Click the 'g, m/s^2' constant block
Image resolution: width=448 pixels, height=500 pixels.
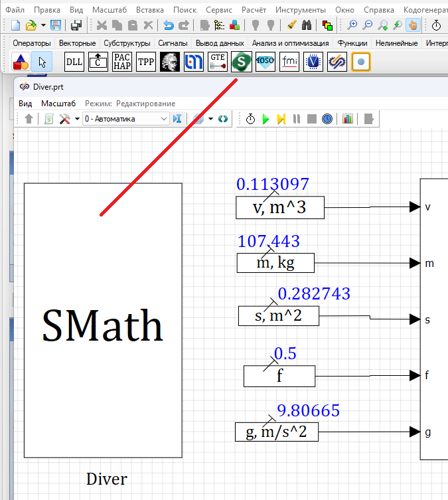[277, 432]
